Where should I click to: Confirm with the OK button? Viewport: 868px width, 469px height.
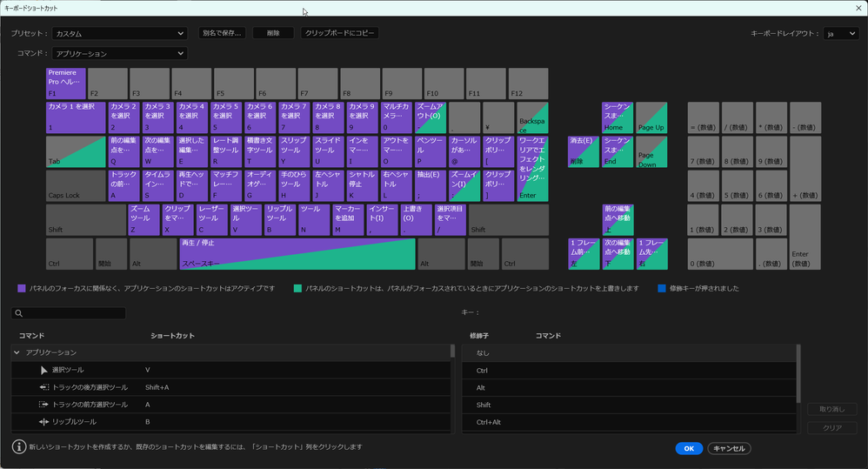pyautogui.click(x=689, y=448)
